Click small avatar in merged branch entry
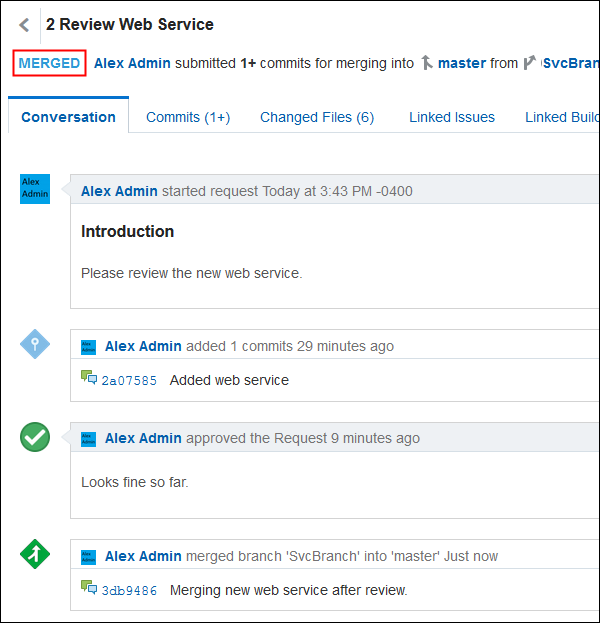The image size is (600, 623). (89, 556)
